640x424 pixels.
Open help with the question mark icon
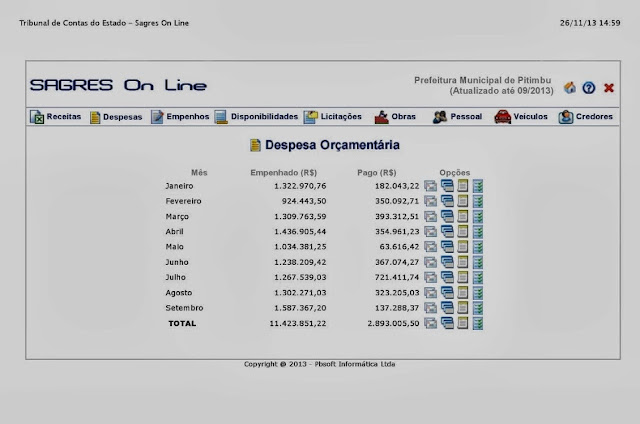tap(589, 88)
